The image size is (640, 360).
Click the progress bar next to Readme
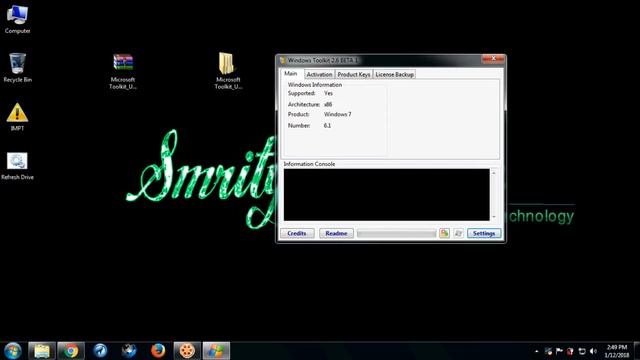point(396,233)
